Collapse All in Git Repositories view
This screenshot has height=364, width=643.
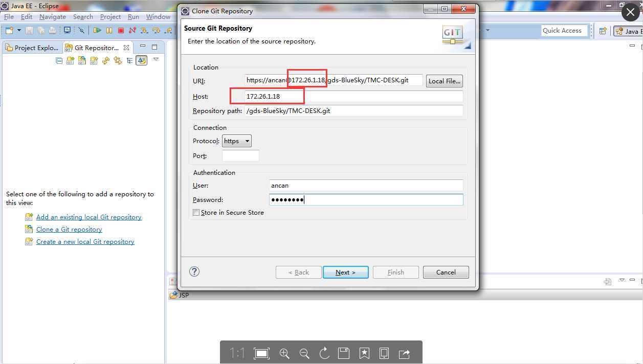point(59,60)
